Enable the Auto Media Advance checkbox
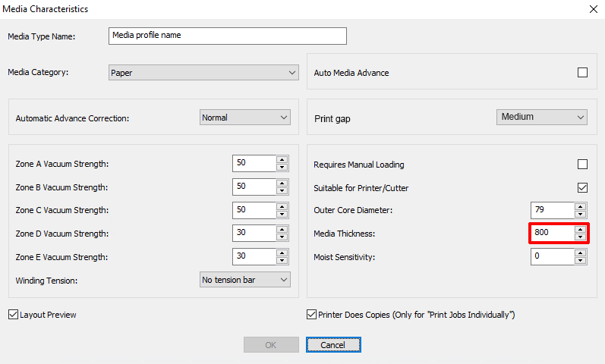Screen dimensions: 605x364 coord(583,73)
